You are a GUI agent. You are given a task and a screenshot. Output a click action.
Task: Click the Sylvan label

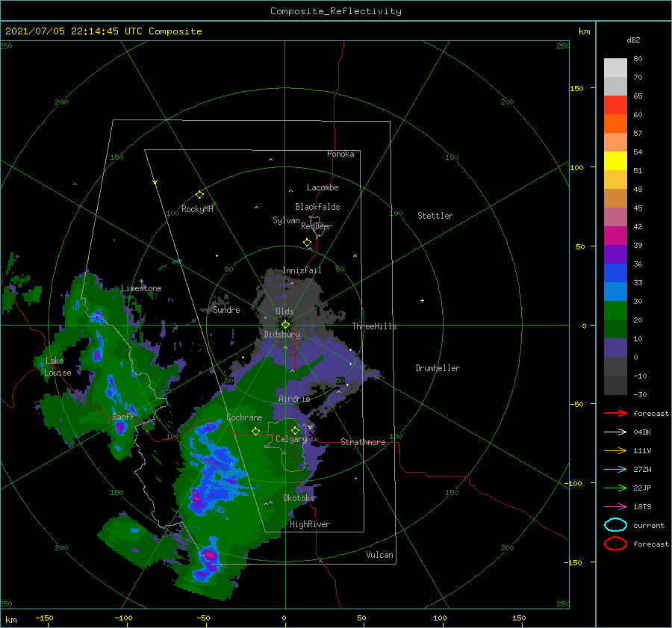click(x=286, y=220)
